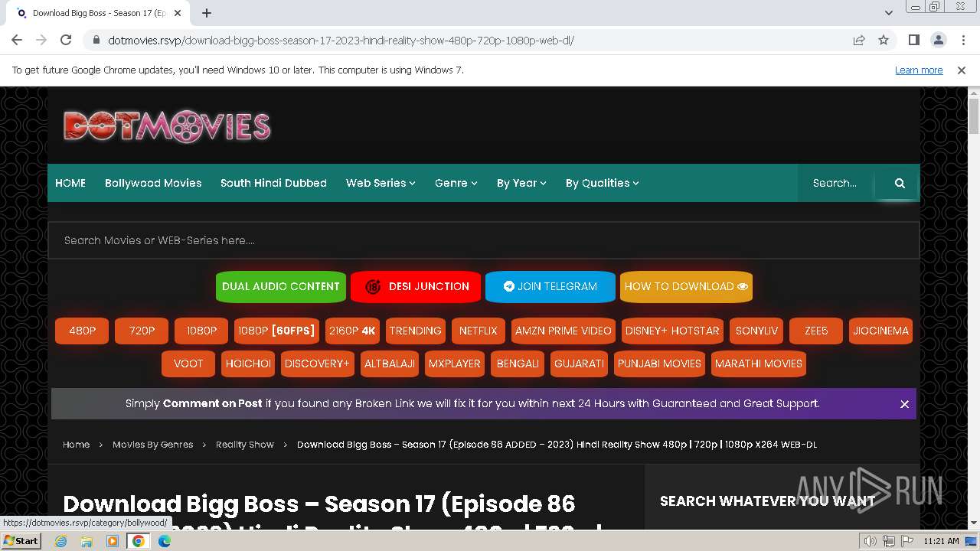
Task: Open the Chrome three-dot menu
Action: [x=962, y=41]
